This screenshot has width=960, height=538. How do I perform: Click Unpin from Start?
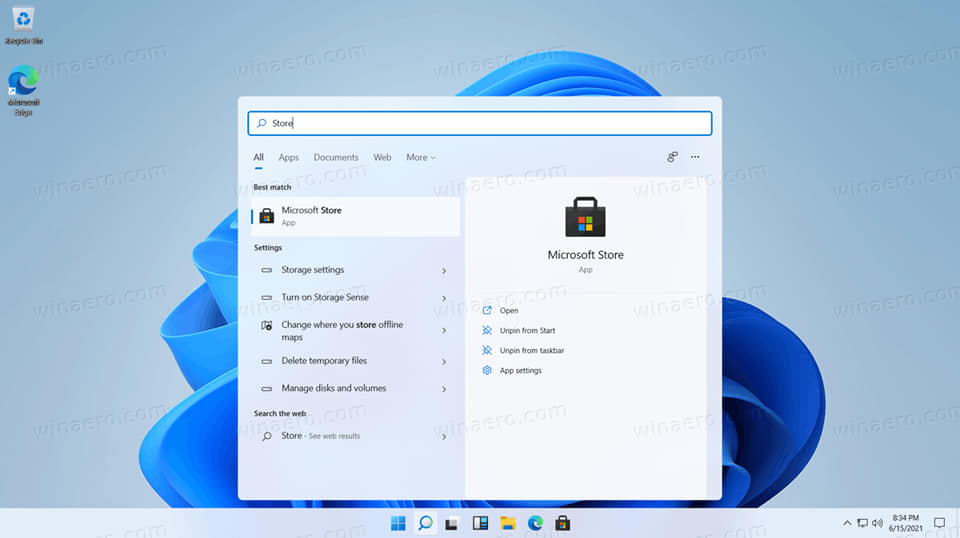[x=527, y=331]
